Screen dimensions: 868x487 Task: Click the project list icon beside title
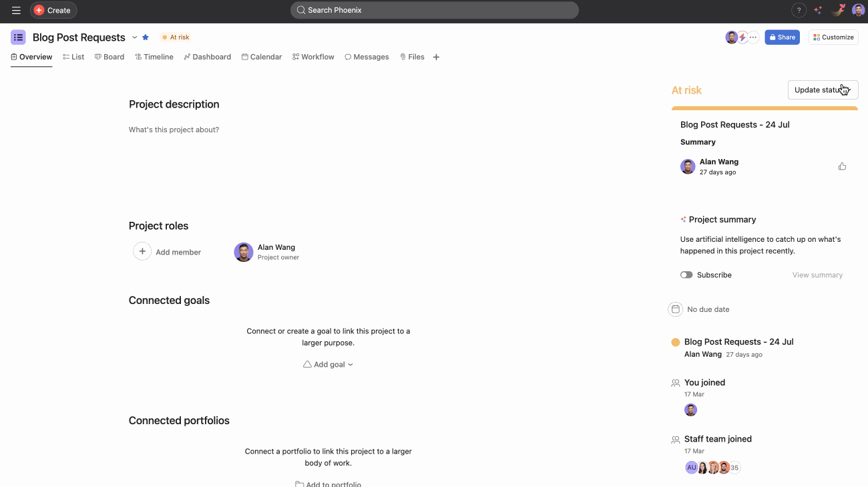[x=18, y=37]
